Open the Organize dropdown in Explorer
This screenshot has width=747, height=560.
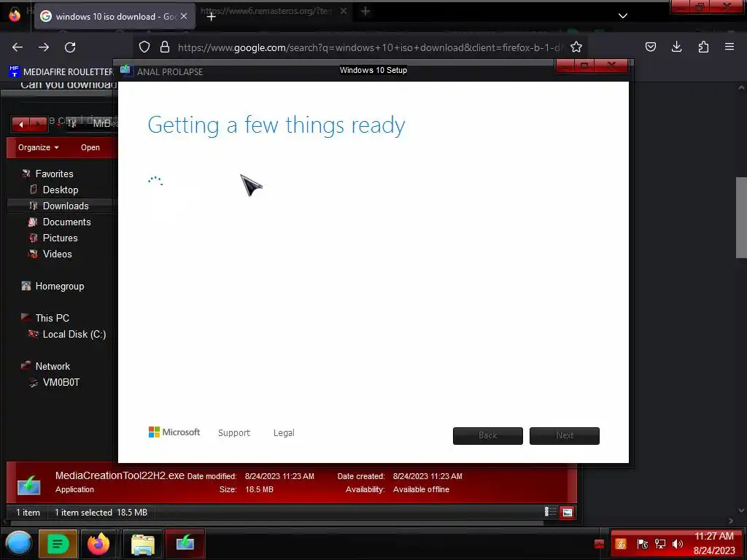click(x=39, y=147)
